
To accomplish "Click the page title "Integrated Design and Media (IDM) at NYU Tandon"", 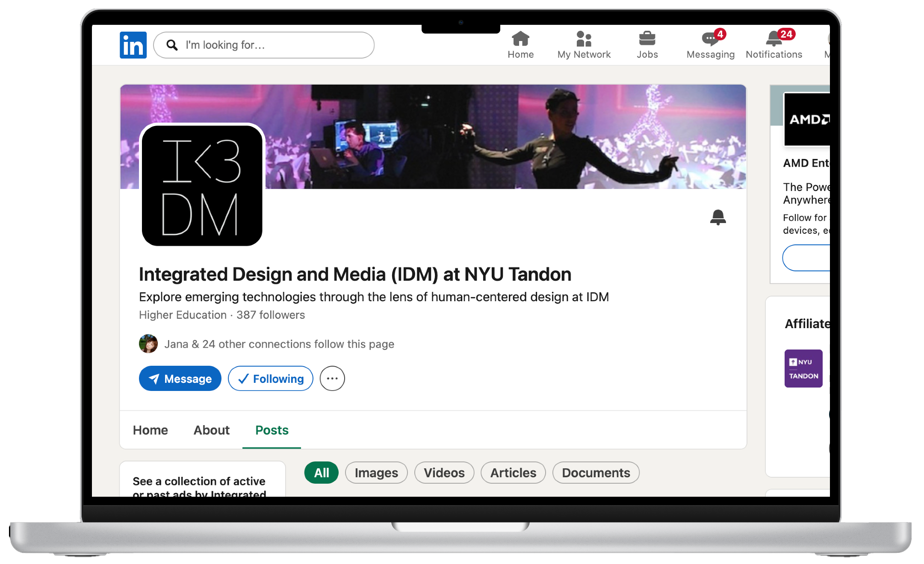I will [355, 274].
